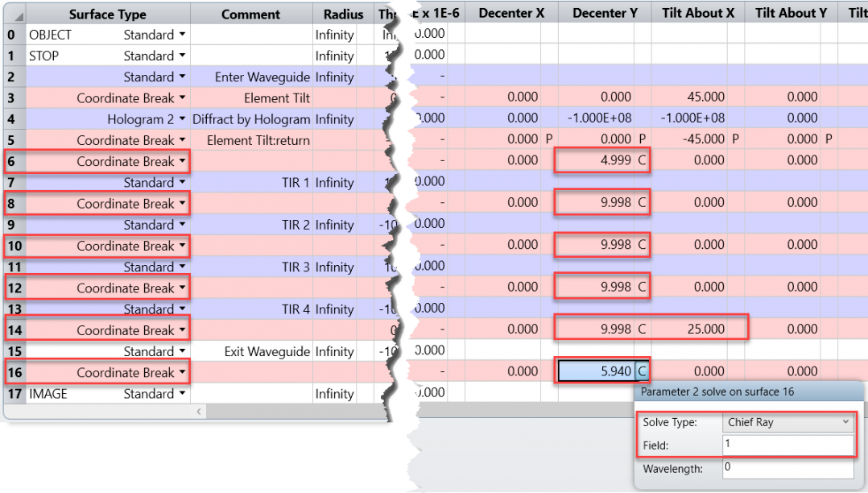The width and height of the screenshot is (868, 493).
Task: Click the Field input box in solve panel
Action: coord(787,445)
